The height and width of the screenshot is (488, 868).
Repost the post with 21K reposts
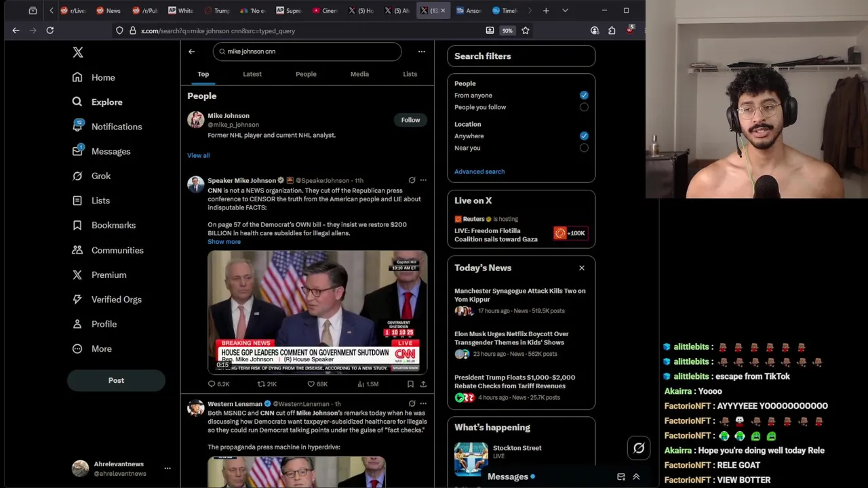(x=267, y=384)
